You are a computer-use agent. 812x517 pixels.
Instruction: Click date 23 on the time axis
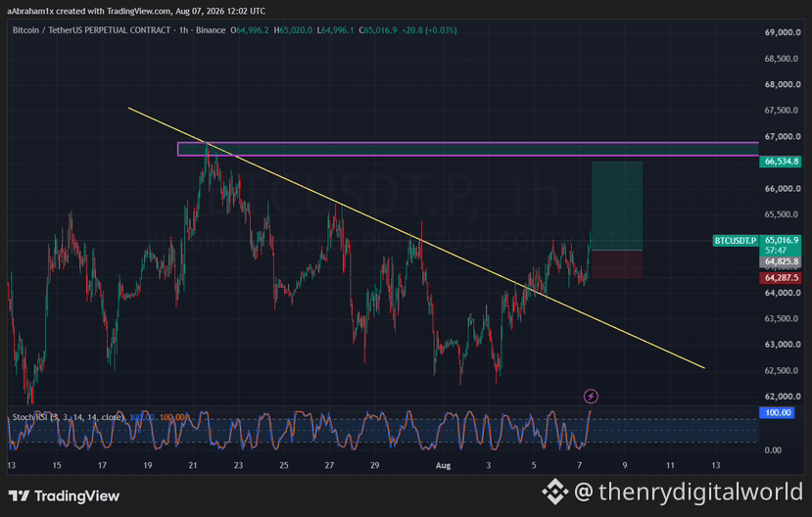pos(238,466)
